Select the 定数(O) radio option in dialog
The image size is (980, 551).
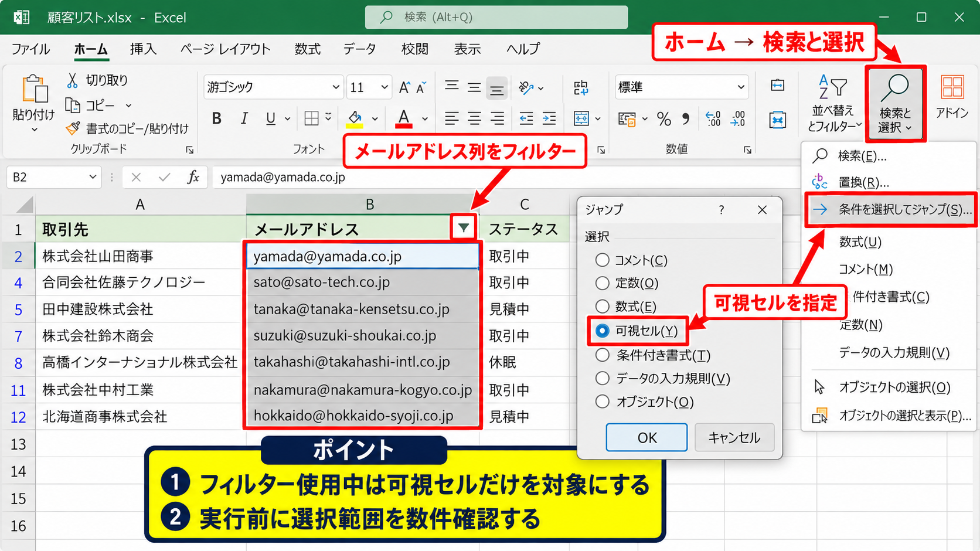tap(602, 283)
